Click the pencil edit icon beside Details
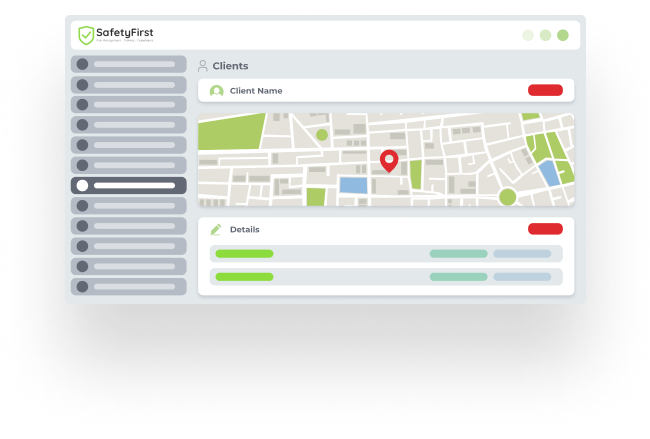650x439 pixels. click(x=216, y=229)
